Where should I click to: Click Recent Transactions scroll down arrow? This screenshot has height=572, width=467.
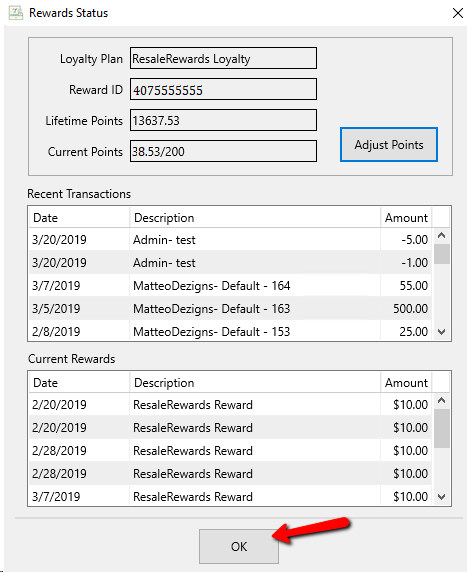[441, 332]
